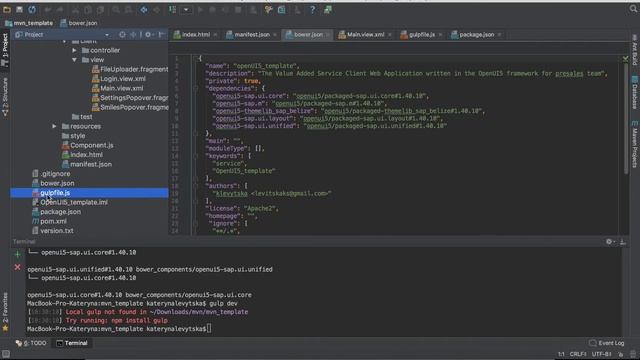Toggle the Ant Build tool window
The width and height of the screenshot is (640, 360).
(x=635, y=50)
